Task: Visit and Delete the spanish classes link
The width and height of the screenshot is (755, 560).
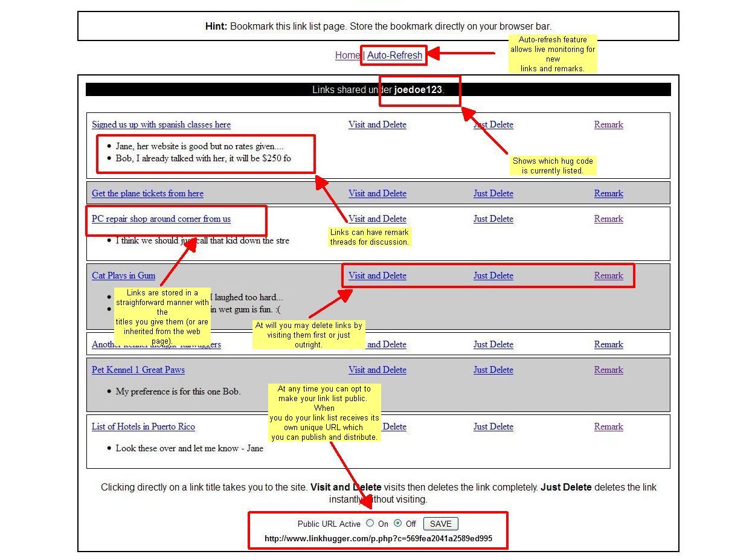Action: pos(377,124)
